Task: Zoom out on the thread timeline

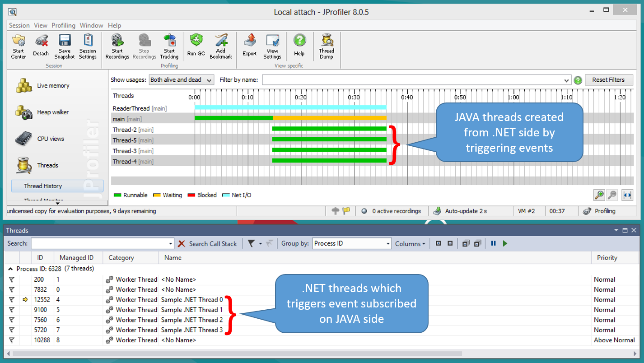Action: 612,195
